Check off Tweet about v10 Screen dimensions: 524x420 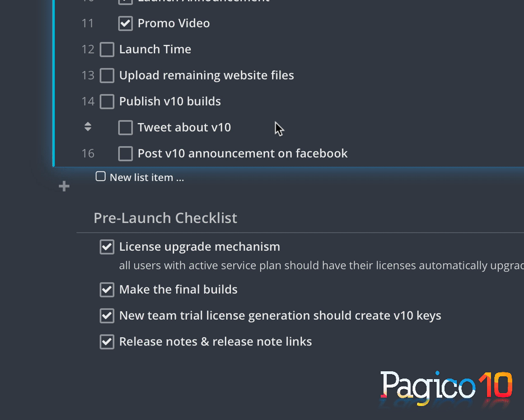(125, 128)
